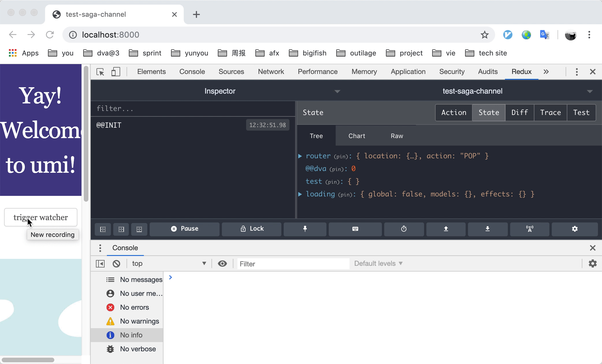Open the Redux settings gear button
This screenshot has height=364, width=602.
(575, 229)
